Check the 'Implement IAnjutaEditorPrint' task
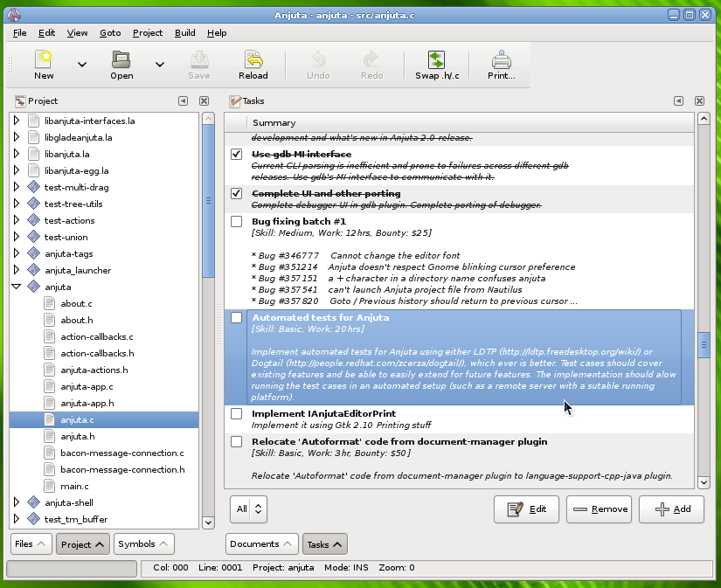Screen dimensions: 721x588 (x=236, y=414)
